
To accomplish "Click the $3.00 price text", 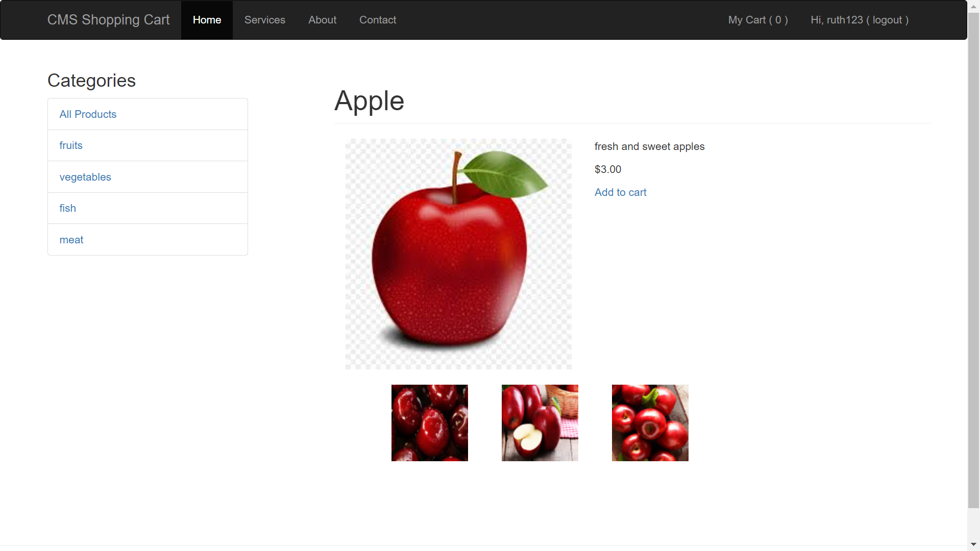I will pos(608,169).
